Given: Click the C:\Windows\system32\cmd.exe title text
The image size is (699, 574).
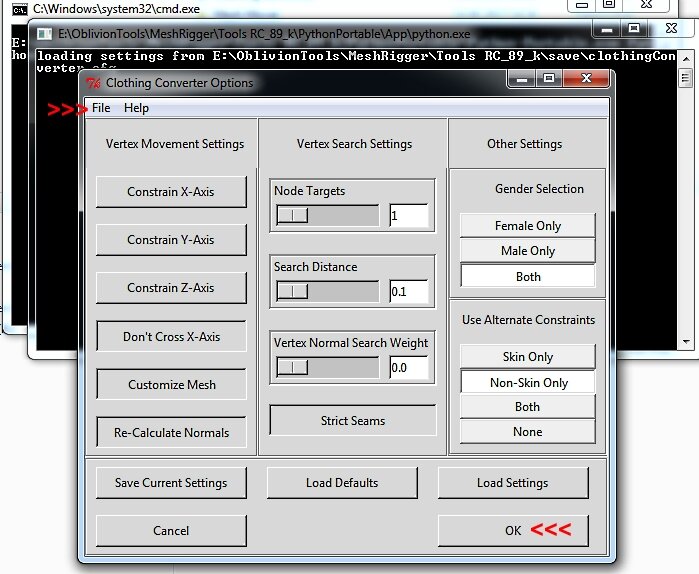Looking at the screenshot, I should point(116,8).
